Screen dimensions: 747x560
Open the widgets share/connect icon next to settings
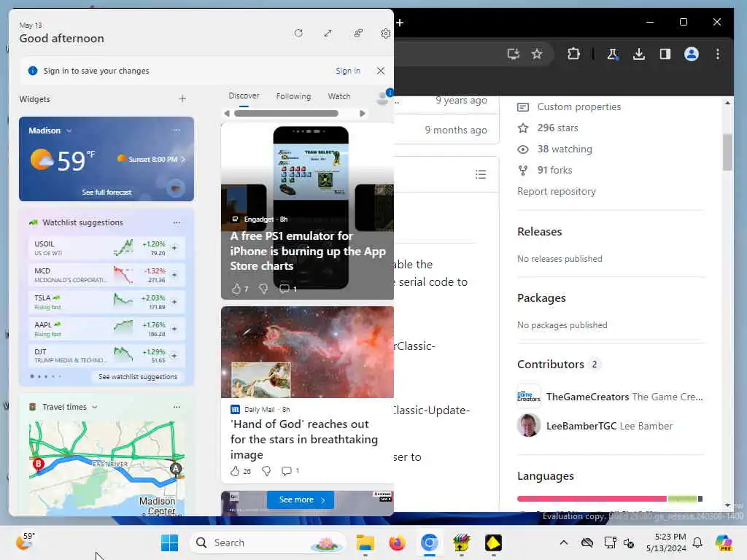[358, 34]
